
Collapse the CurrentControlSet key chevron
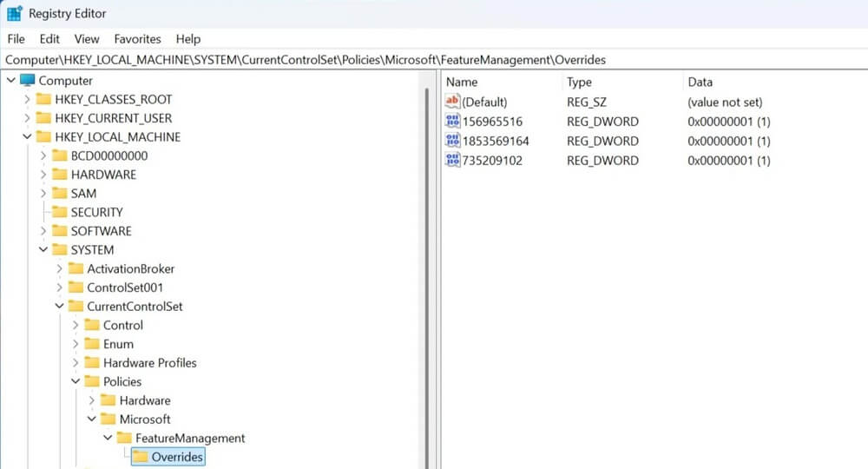(59, 307)
